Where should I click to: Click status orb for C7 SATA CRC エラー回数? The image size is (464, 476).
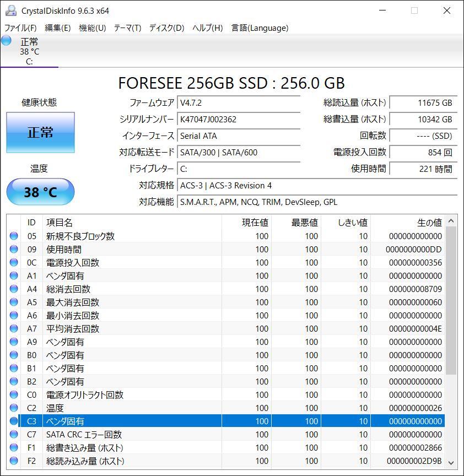point(14,435)
